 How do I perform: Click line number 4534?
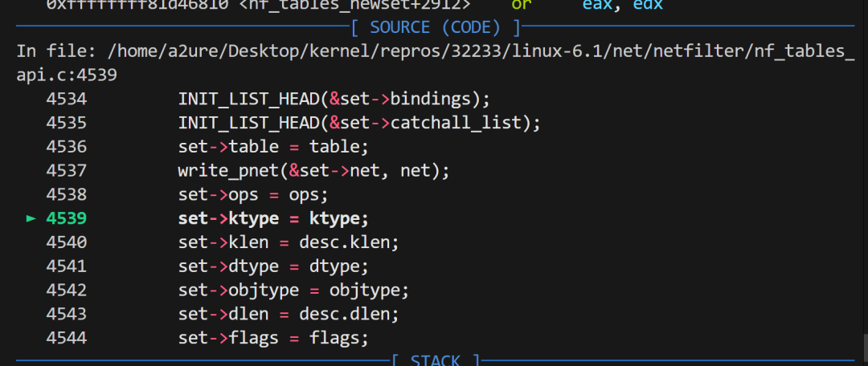pos(67,100)
